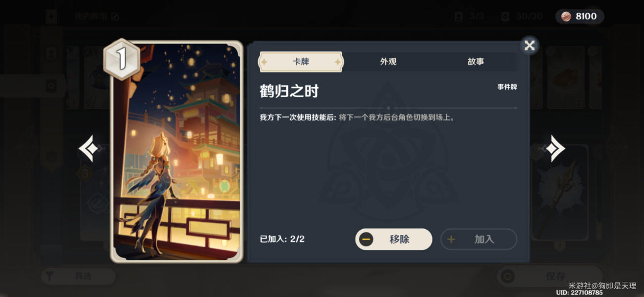Image resolution: width=644 pixels, height=297 pixels.
Task: Go to next card with right arrow
Action: point(555,148)
